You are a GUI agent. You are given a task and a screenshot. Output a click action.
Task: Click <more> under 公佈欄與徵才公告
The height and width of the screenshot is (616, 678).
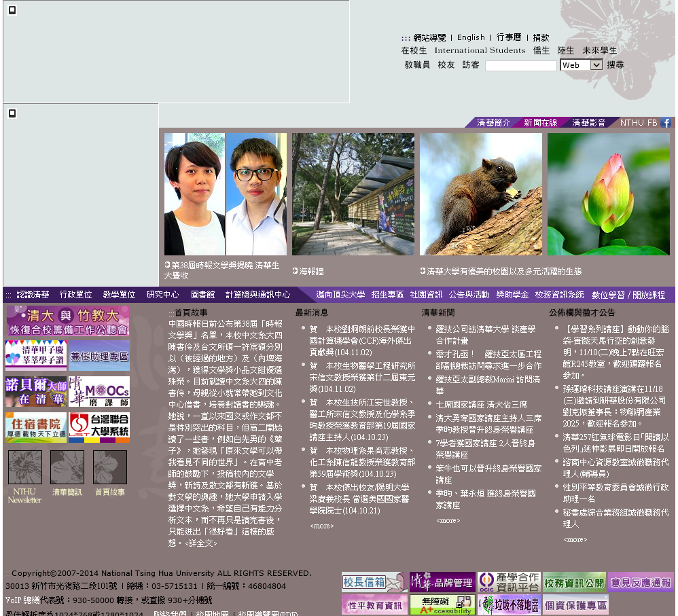pyautogui.click(x=575, y=539)
